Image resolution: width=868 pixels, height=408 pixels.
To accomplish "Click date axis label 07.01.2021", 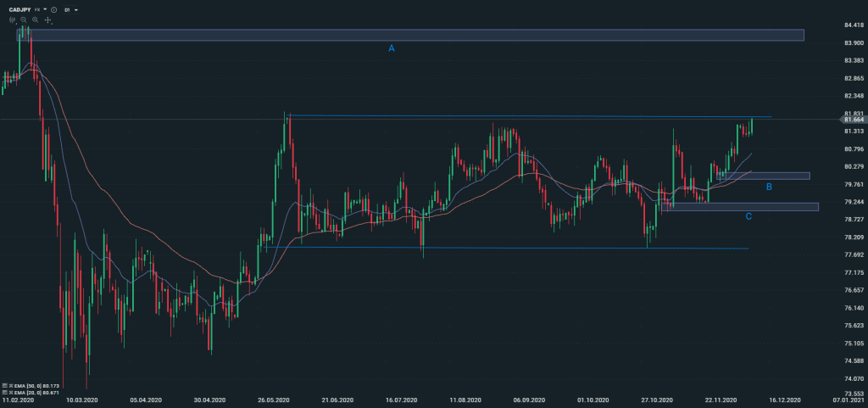I will click(849, 400).
